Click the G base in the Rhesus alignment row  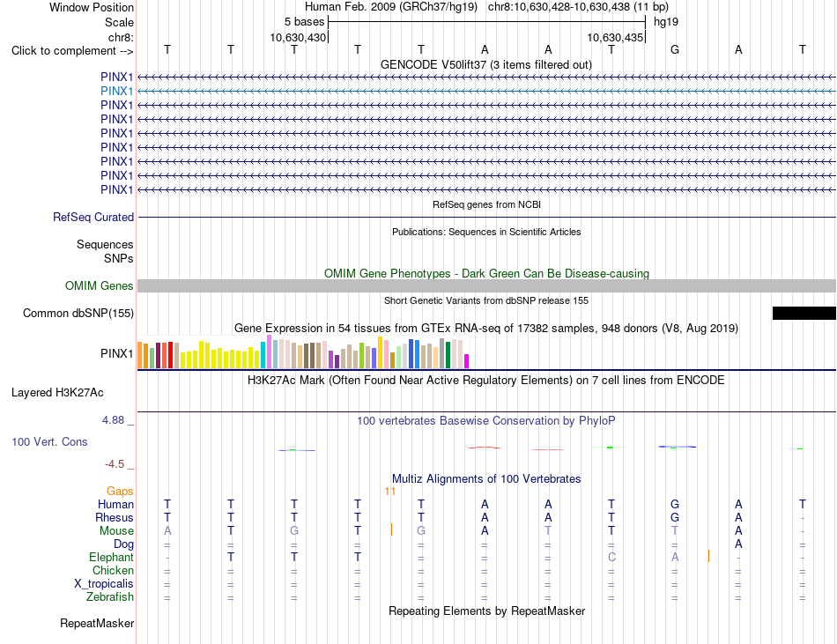click(x=675, y=517)
